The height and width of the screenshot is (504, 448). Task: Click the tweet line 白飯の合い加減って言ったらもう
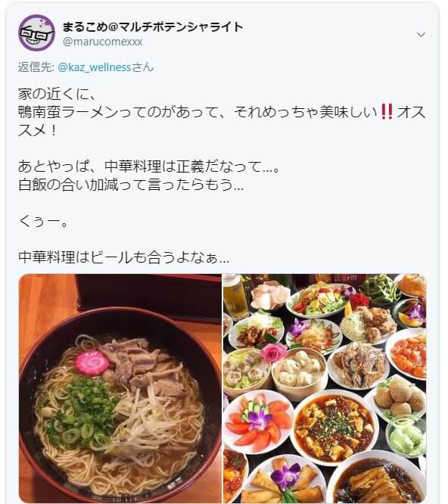pos(131,185)
